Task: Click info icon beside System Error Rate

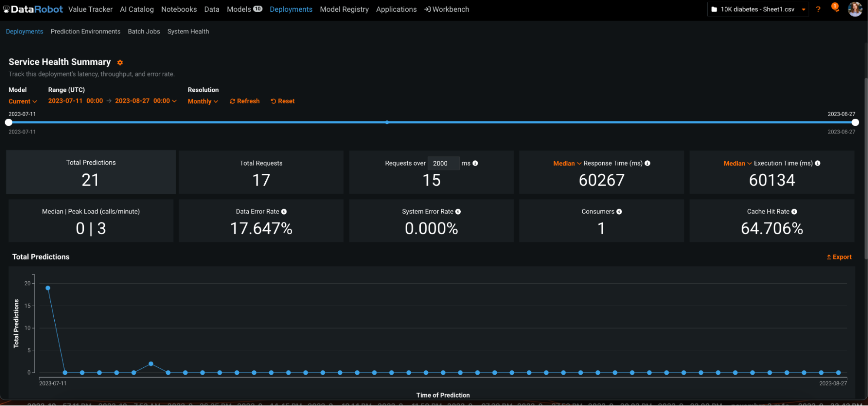Action: point(458,212)
